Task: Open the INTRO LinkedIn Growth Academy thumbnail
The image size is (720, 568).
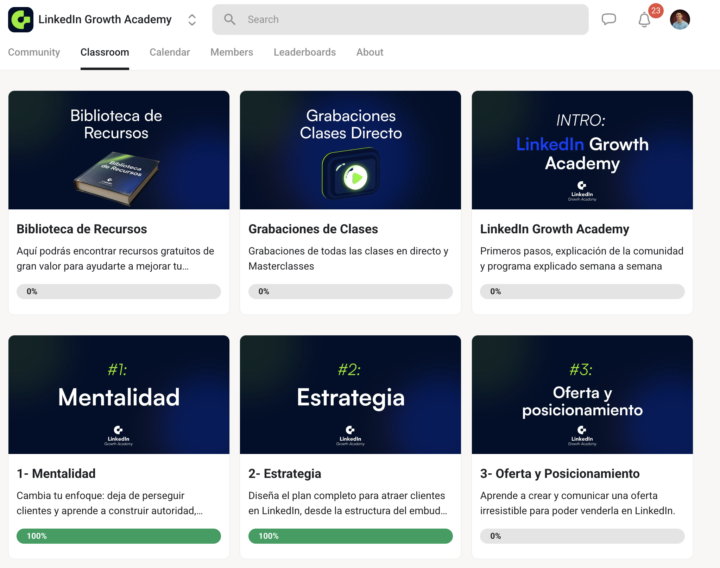Action: click(582, 150)
